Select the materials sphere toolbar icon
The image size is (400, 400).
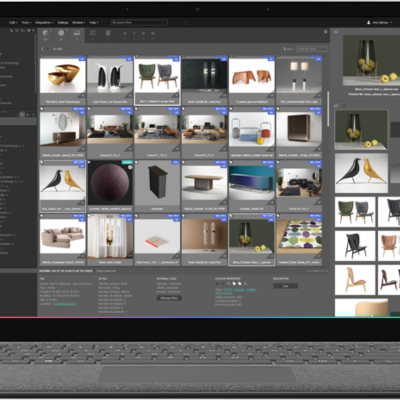(x=61, y=33)
